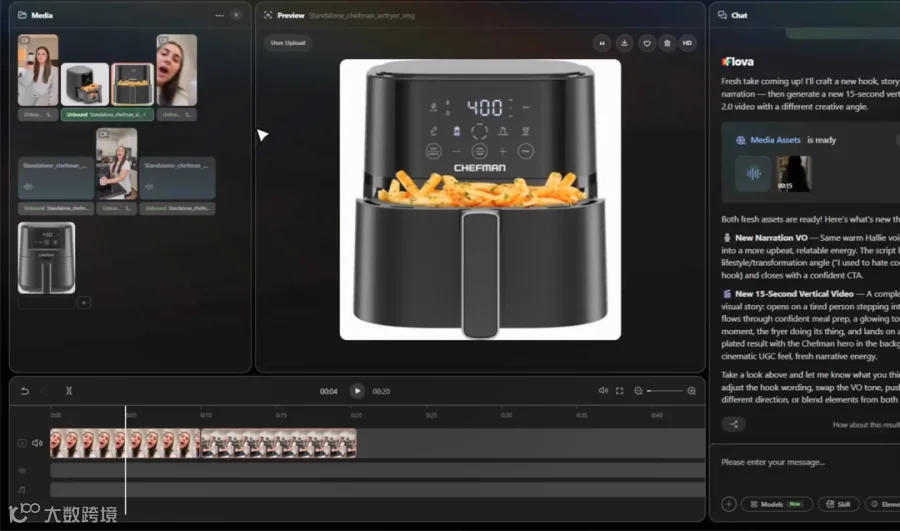Play the timeline video
This screenshot has width=900, height=531.
pos(357,391)
